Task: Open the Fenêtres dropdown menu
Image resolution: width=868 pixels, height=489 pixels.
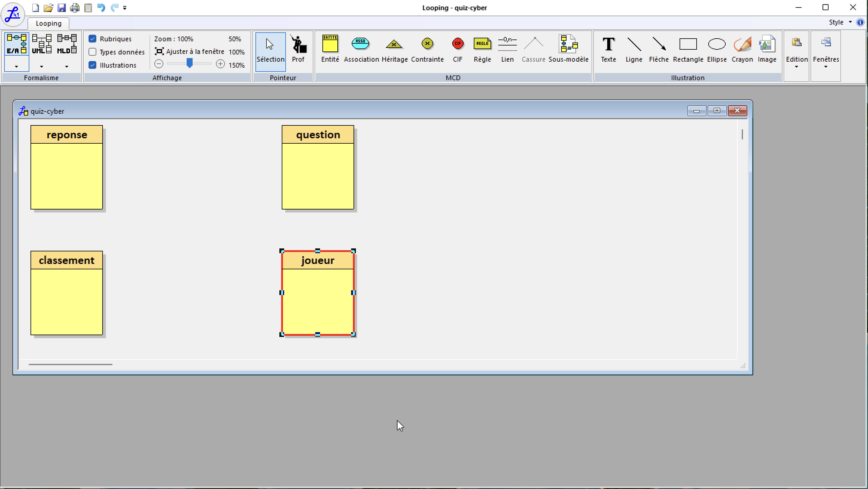Action: (826, 51)
